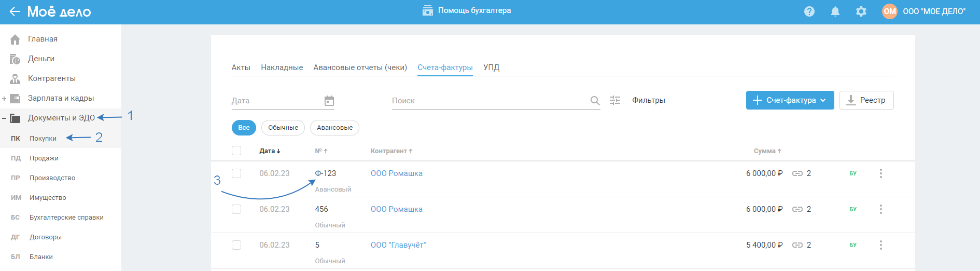Open the three-dot menu for invoice Ф-123

click(880, 173)
